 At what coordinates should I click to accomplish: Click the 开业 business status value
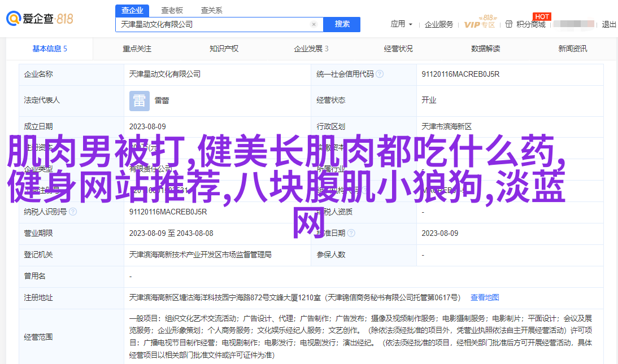tap(429, 100)
